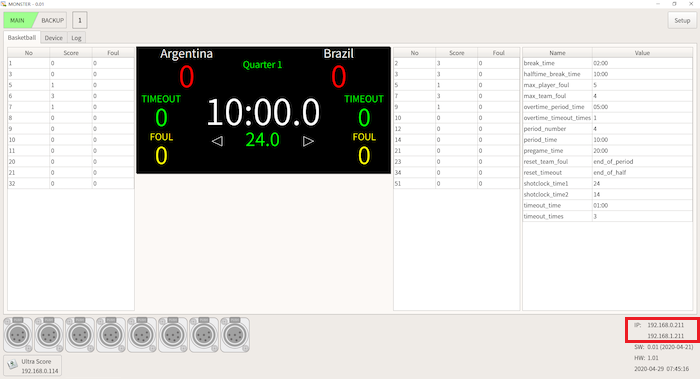Select the eighth XLR connector port icon

point(235,334)
